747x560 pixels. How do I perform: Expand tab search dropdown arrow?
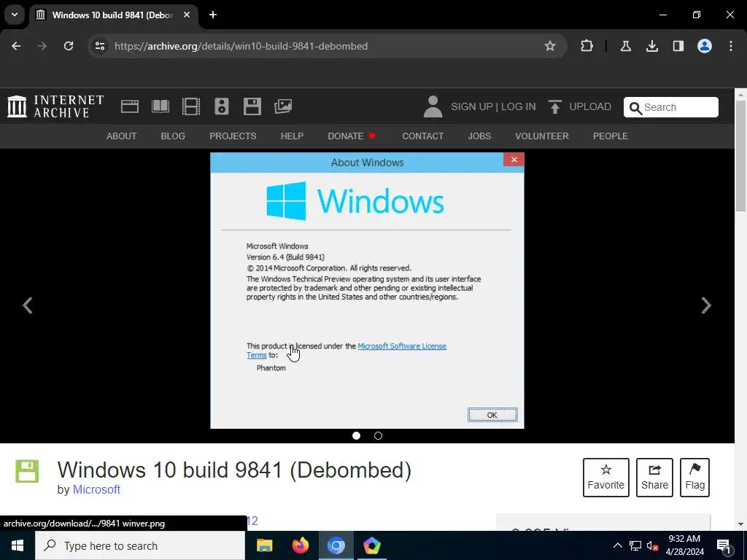[15, 15]
